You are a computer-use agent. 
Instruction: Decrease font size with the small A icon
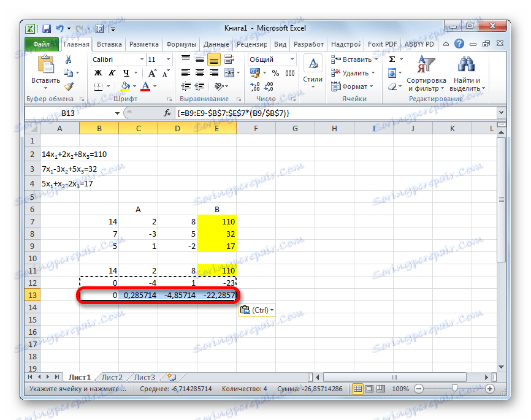point(166,73)
